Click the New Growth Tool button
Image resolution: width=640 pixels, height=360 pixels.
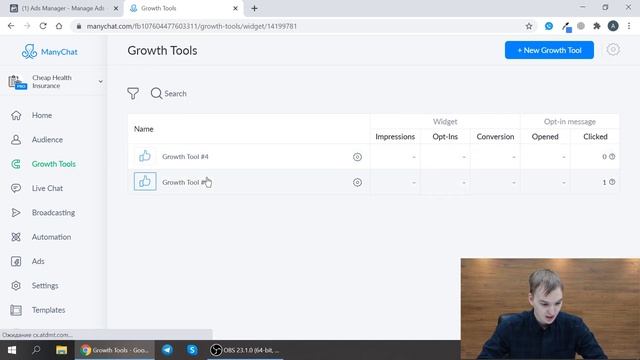click(x=549, y=50)
